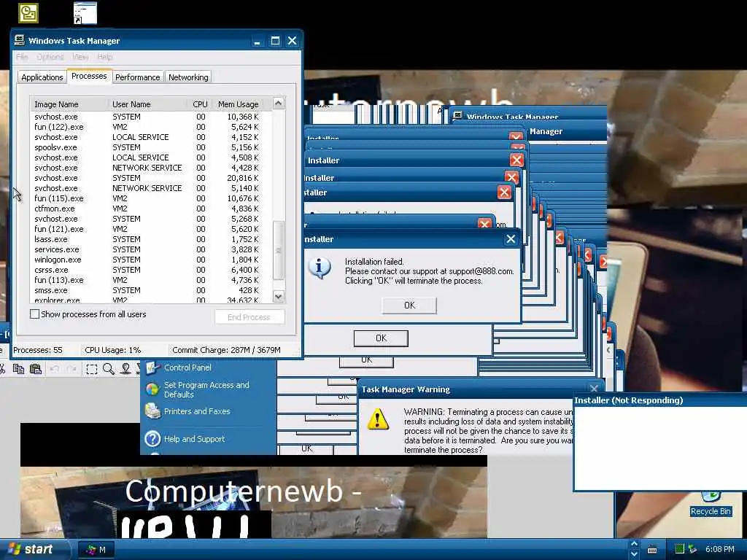Image resolution: width=747 pixels, height=560 pixels.
Task: Switch to the Applications tab
Action: pos(42,77)
